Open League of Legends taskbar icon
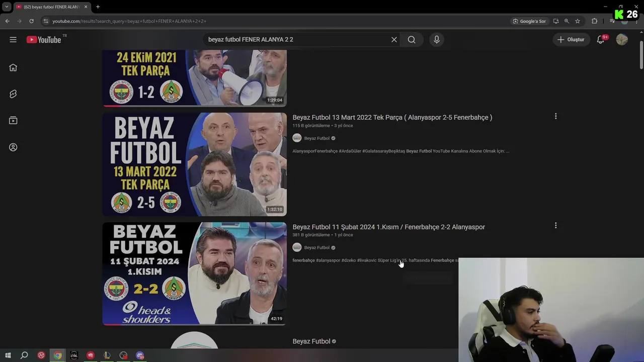Image resolution: width=644 pixels, height=362 pixels. click(x=107, y=355)
